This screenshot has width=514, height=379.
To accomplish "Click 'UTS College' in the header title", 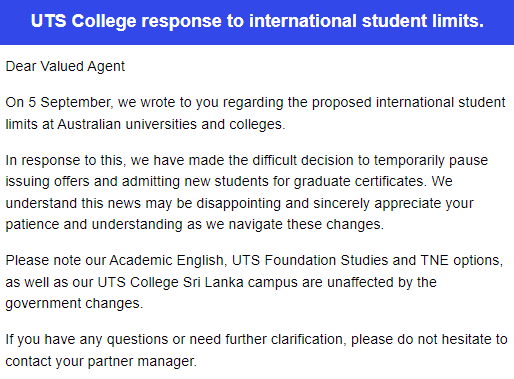I will coord(84,21).
